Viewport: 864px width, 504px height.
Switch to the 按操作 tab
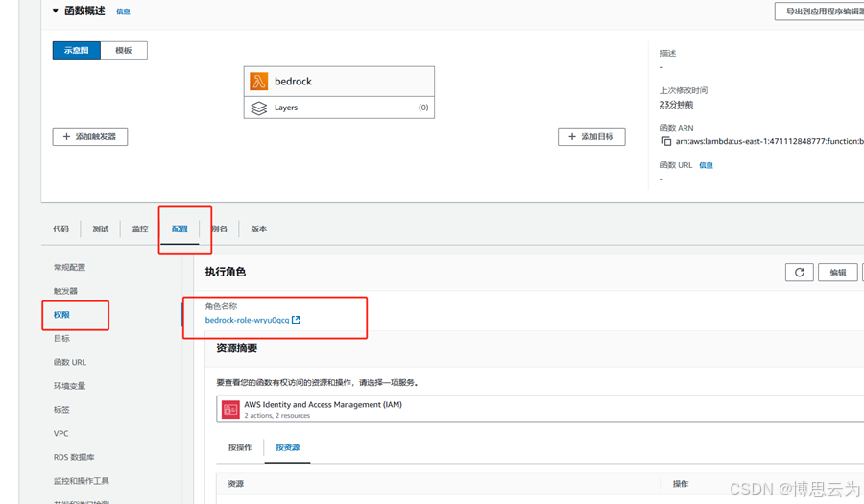tap(240, 447)
